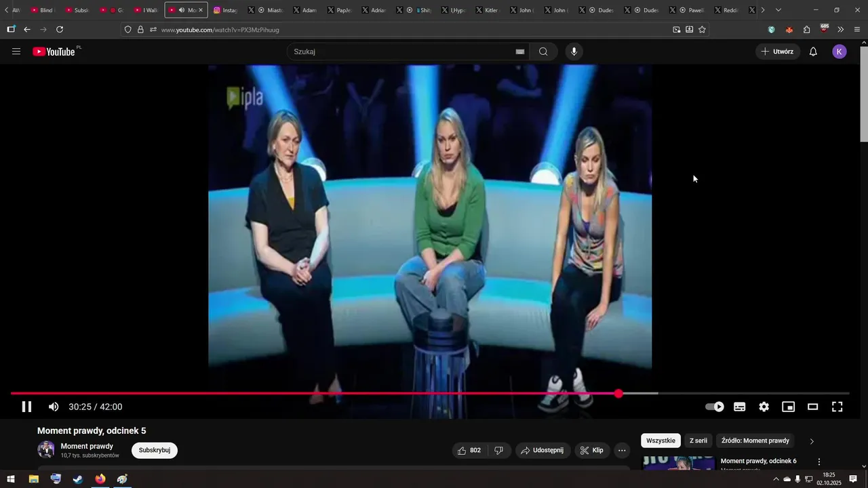
Task: List all tabs dropdown arrow
Action: point(778,10)
